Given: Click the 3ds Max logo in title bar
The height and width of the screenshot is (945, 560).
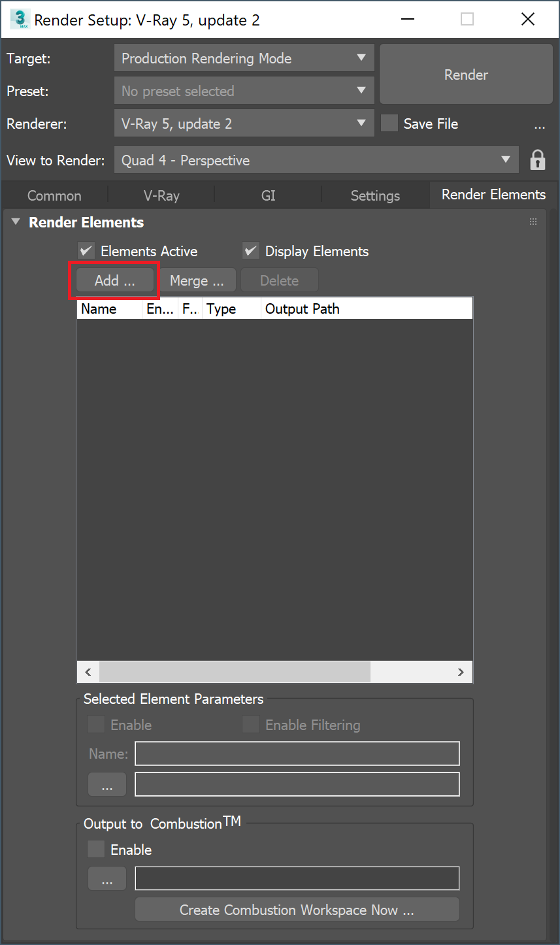Looking at the screenshot, I should pyautogui.click(x=20, y=20).
